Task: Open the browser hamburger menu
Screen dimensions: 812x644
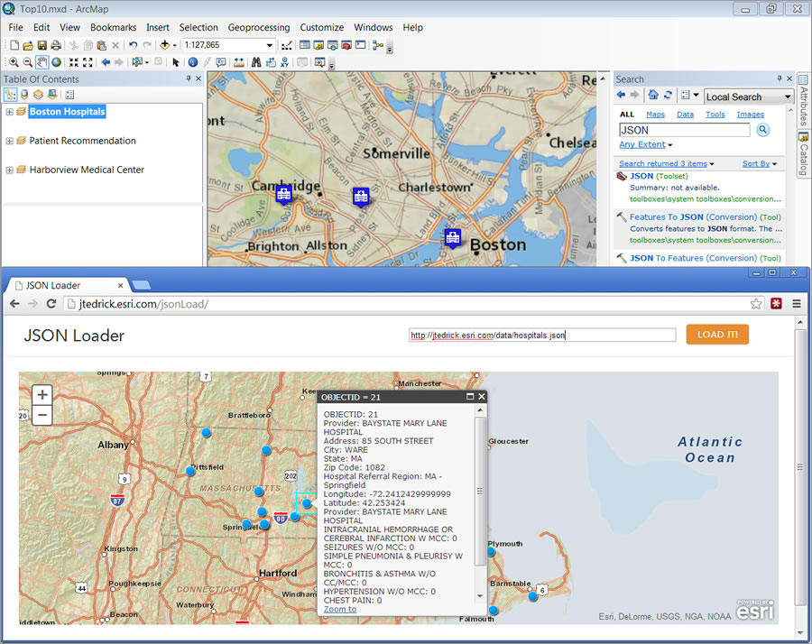Action: coord(797,304)
